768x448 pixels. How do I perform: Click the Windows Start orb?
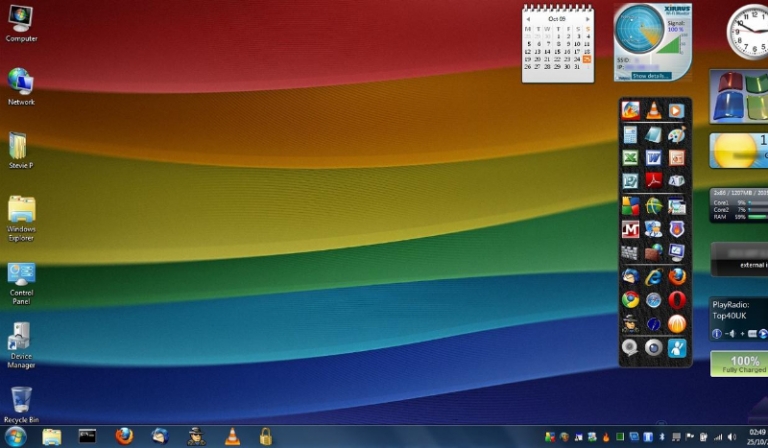pyautogui.click(x=16, y=436)
